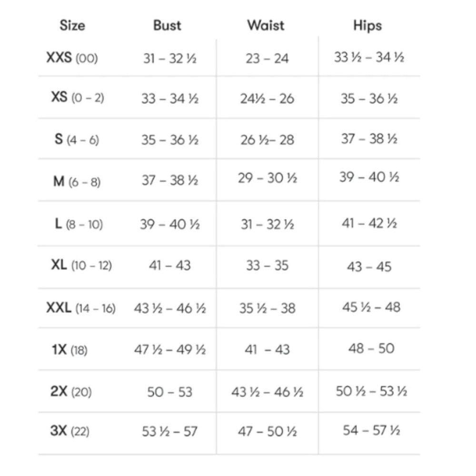This screenshot has height=476, width=476.
Task: Select the XXS (00) size row label
Action: click(72, 58)
